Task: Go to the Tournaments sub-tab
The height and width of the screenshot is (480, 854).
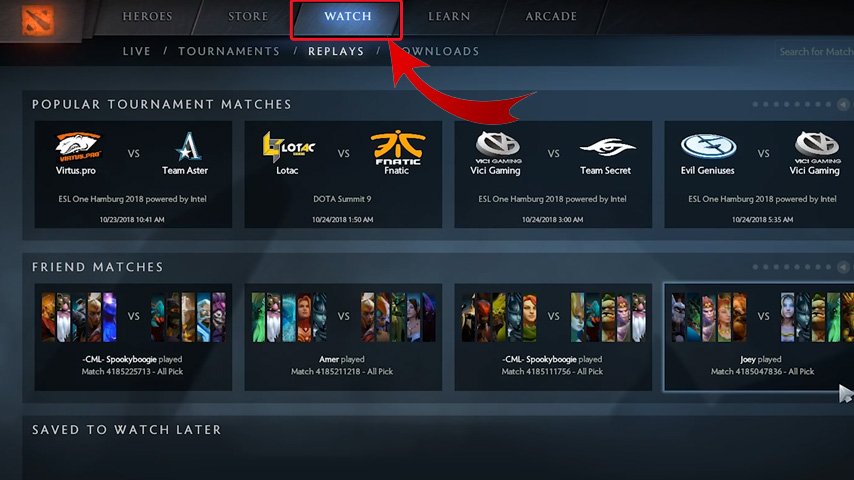Action: (229, 51)
